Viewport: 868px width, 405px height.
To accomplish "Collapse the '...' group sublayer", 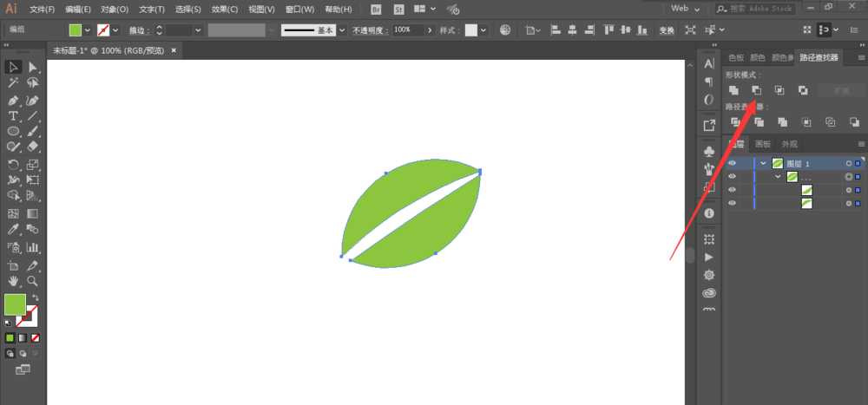I will [779, 177].
